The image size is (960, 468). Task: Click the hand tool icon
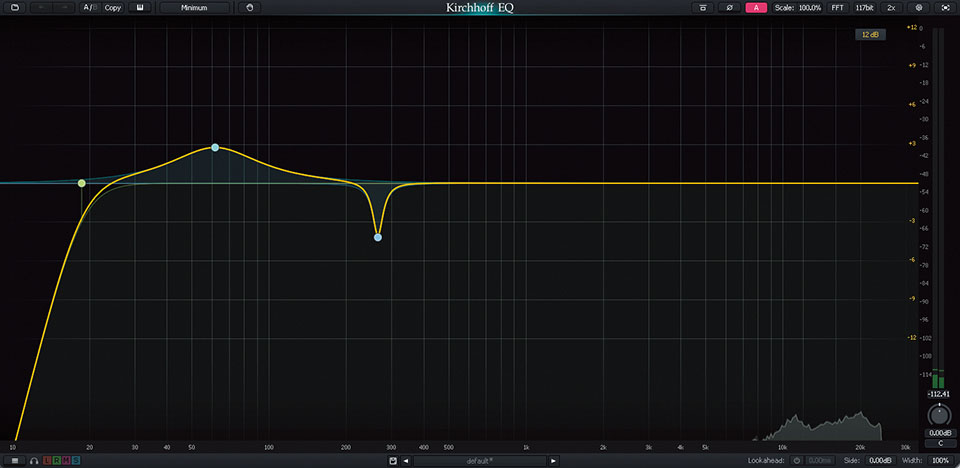click(x=249, y=8)
